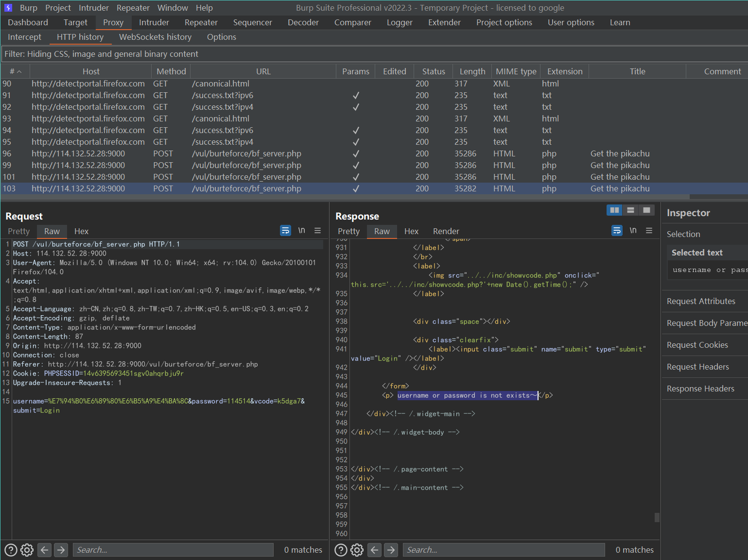The width and height of the screenshot is (748, 560).
Task: Click the Response search input field
Action: tap(504, 550)
